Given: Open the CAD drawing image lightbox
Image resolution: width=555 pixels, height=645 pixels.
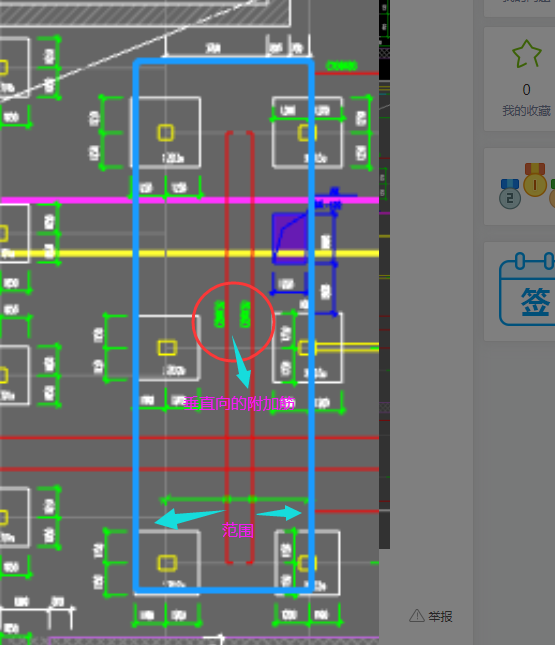Looking at the screenshot, I should click(x=189, y=322).
